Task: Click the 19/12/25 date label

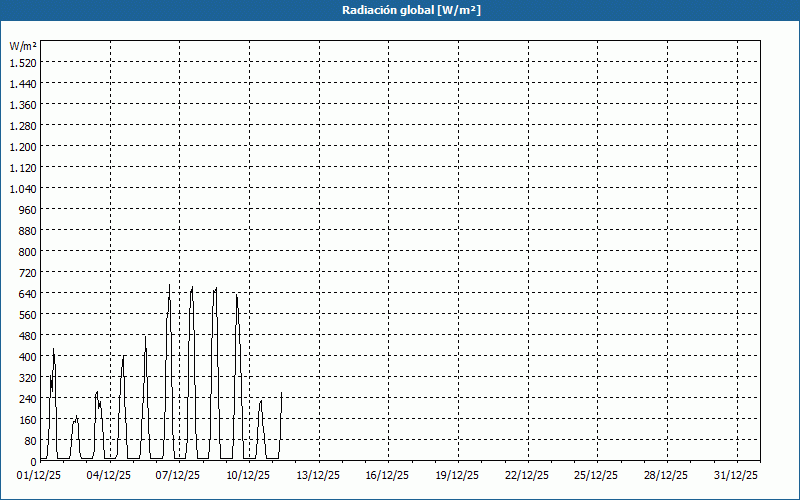Action: [x=459, y=475]
